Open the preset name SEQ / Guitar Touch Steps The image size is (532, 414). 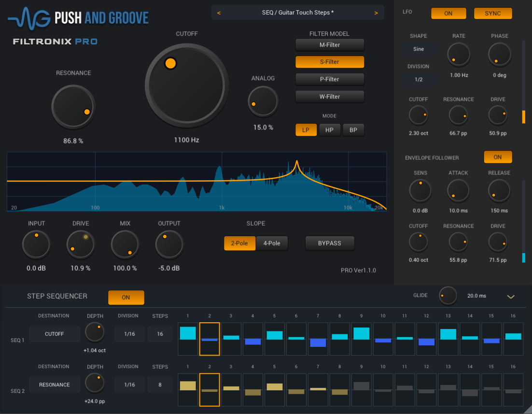pos(297,13)
